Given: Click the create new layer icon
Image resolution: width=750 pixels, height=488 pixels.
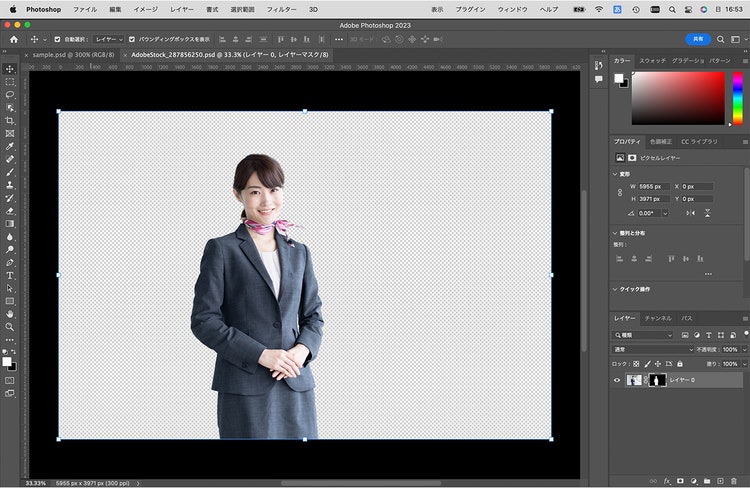Looking at the screenshot, I should pos(720,481).
